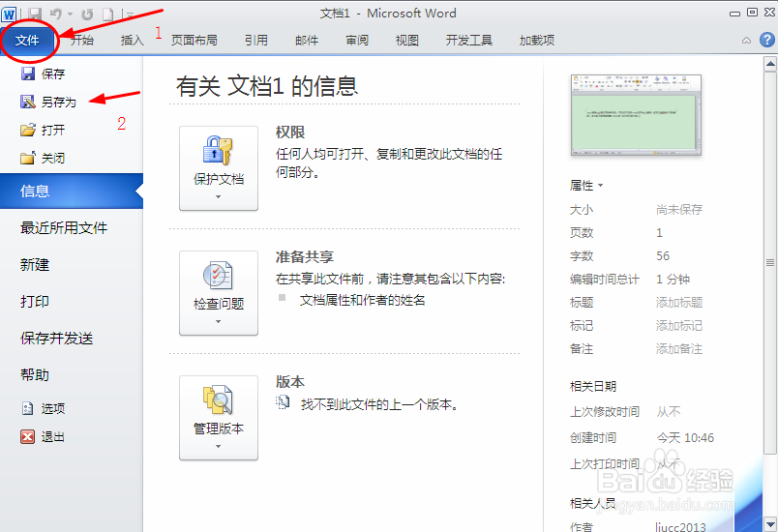Click 文档属性和作者的姓名 list item
The width and height of the screenshot is (778, 532).
tap(363, 300)
